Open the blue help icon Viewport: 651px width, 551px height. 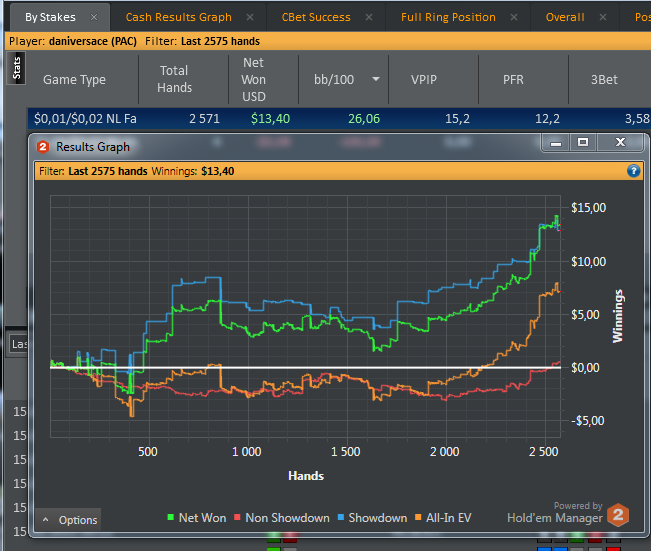pos(633,171)
